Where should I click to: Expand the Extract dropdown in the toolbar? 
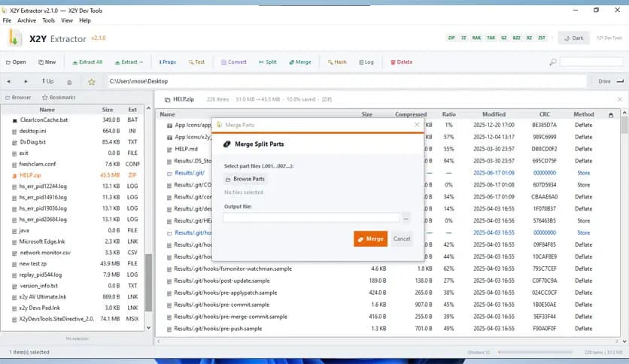click(x=129, y=62)
